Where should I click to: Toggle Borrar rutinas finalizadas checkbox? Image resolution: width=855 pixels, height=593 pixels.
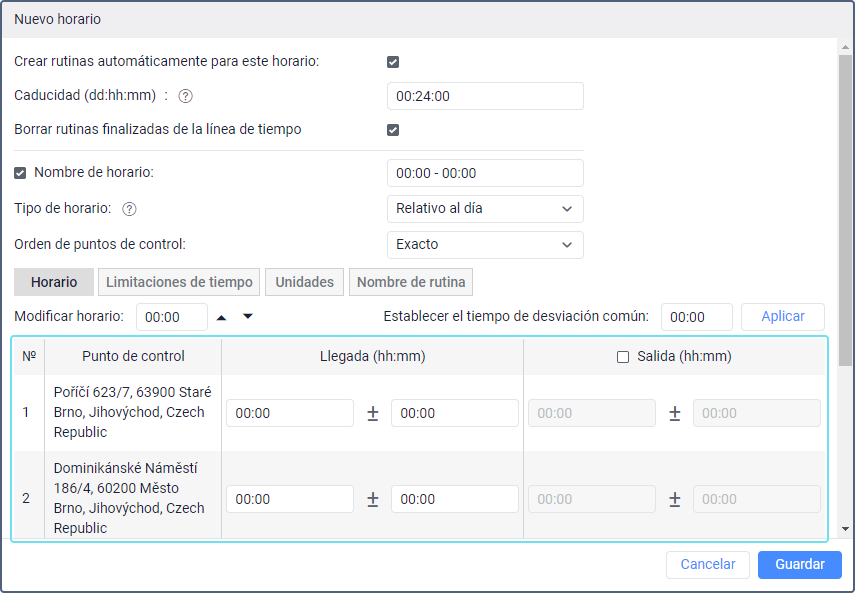[393, 130]
